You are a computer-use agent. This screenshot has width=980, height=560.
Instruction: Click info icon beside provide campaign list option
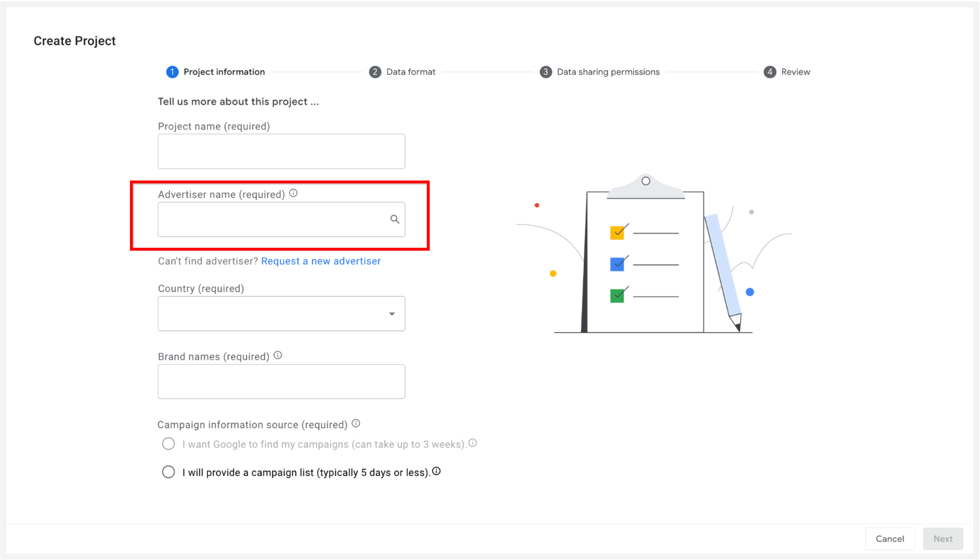(x=436, y=471)
